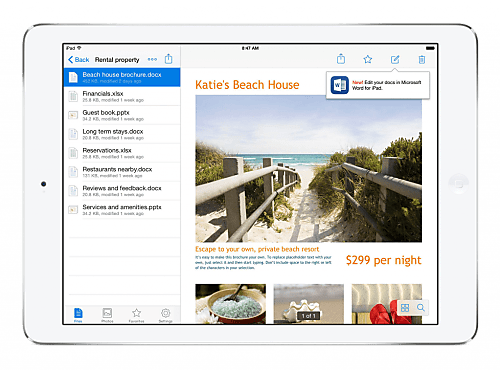Image resolution: width=500 pixels, height=370 pixels.
Task: Mark the document as favorite with the star icon
Action: [x=368, y=59]
